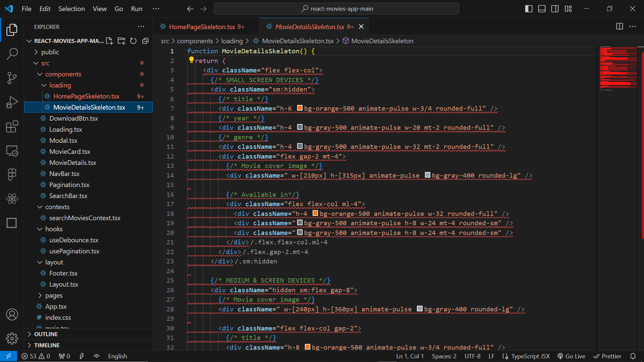Open the Extensions view

click(12, 127)
